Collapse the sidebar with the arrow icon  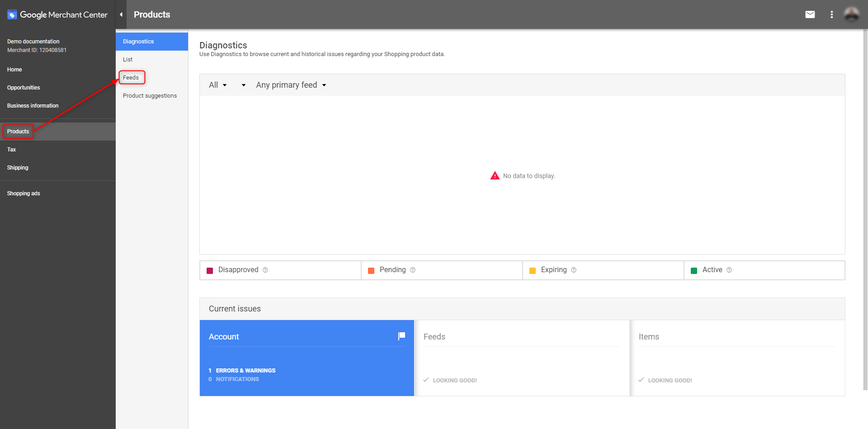tap(121, 14)
